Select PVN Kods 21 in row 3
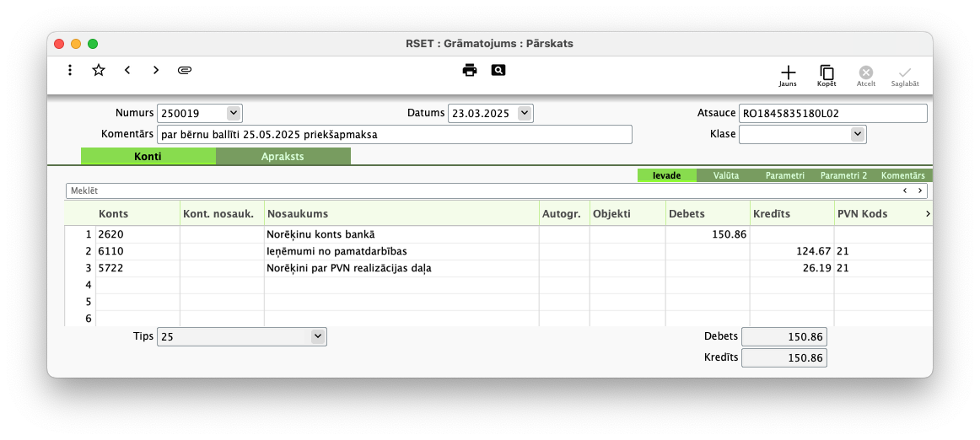Image resolution: width=980 pixels, height=440 pixels. point(883,268)
